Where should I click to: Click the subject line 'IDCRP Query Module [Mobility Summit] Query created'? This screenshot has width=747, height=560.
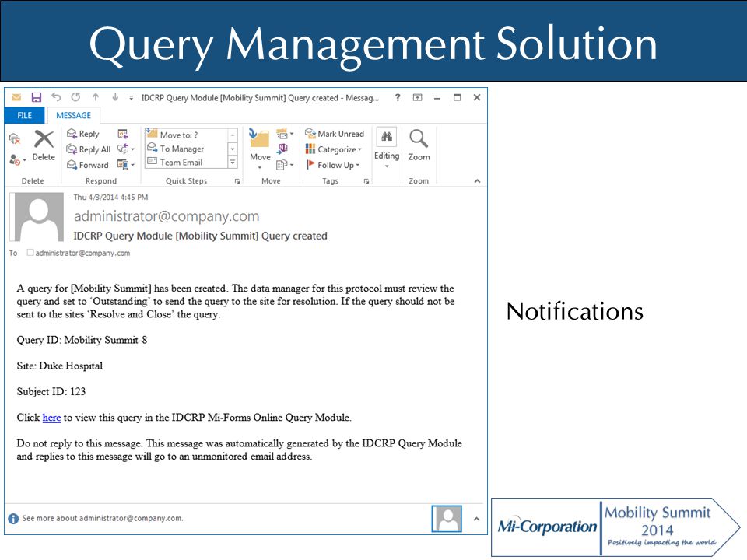pyautogui.click(x=200, y=236)
